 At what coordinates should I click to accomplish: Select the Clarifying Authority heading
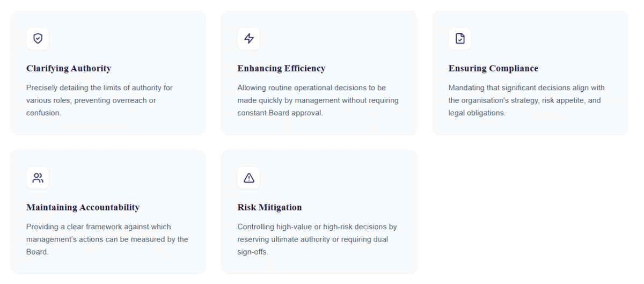coord(69,68)
